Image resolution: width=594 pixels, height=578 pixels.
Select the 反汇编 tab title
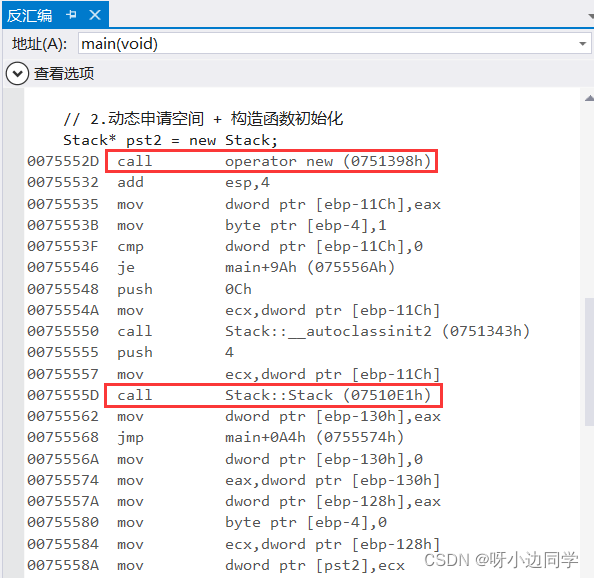point(29,16)
